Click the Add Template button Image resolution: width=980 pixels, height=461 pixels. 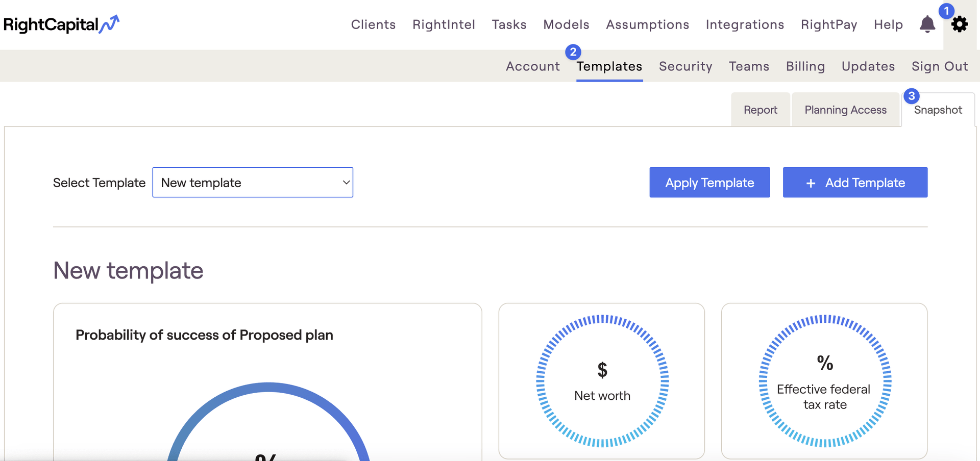pyautogui.click(x=855, y=182)
